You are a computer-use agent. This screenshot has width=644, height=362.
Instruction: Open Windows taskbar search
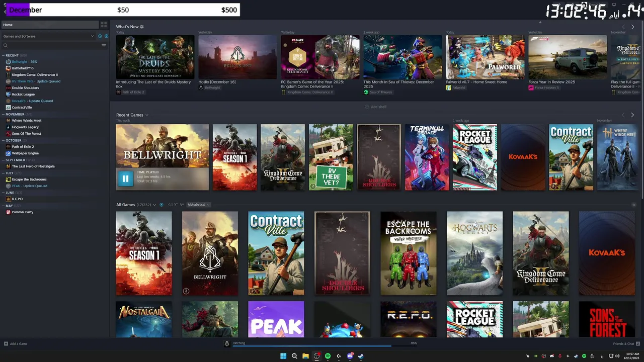[294, 356]
